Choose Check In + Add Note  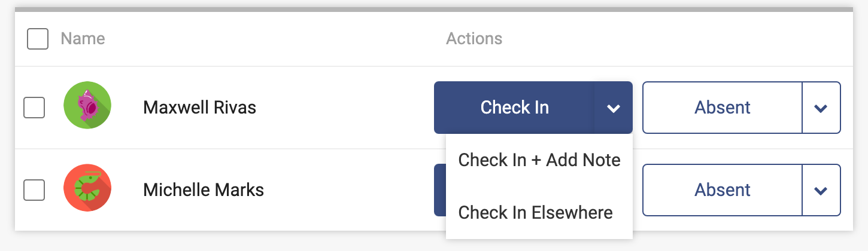[539, 160]
